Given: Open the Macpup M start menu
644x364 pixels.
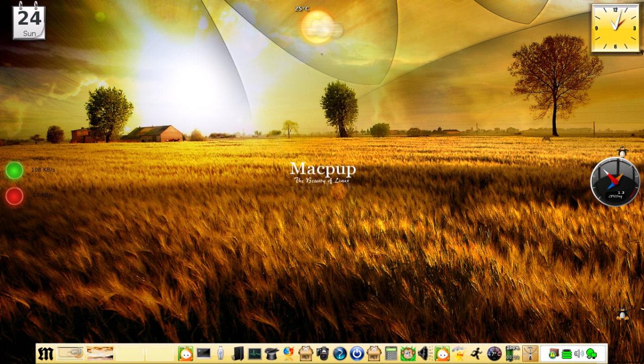Looking at the screenshot, I should click(x=45, y=353).
